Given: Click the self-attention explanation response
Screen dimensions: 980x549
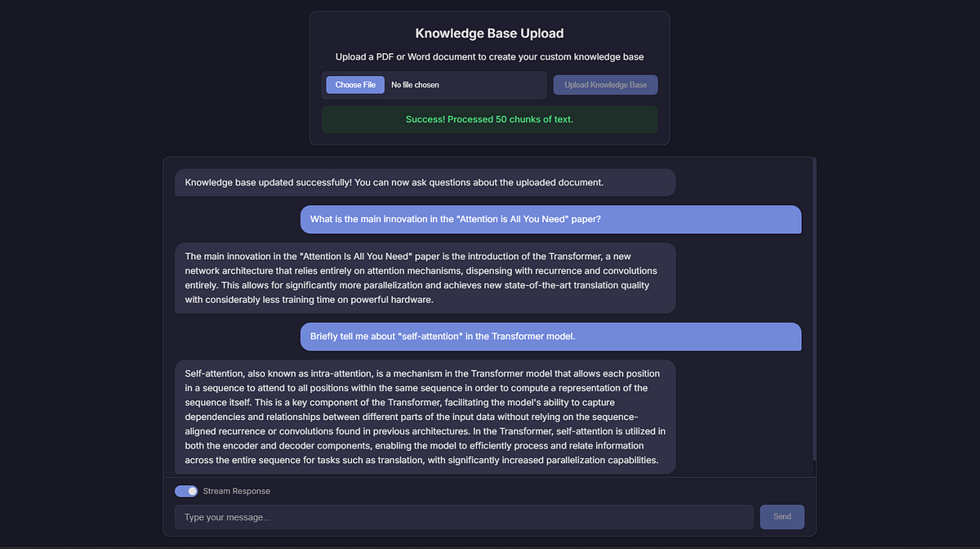Looking at the screenshot, I should click(x=424, y=417).
